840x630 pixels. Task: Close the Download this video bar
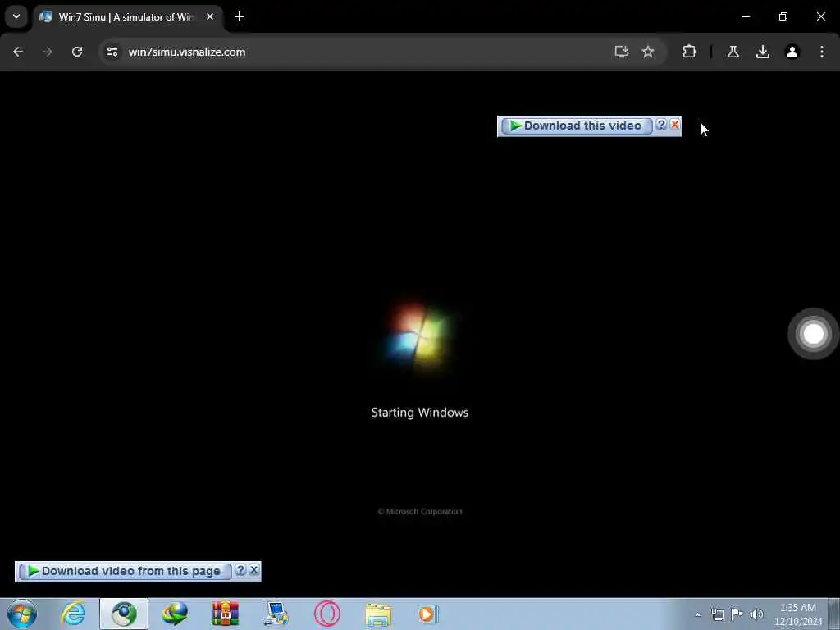click(x=675, y=125)
